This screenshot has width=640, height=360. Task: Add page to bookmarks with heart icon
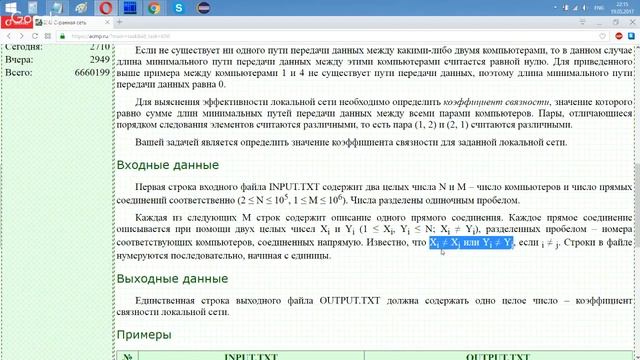602,36
